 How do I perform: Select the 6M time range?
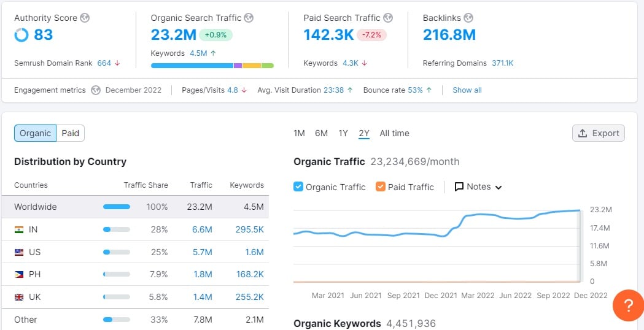[x=321, y=133]
